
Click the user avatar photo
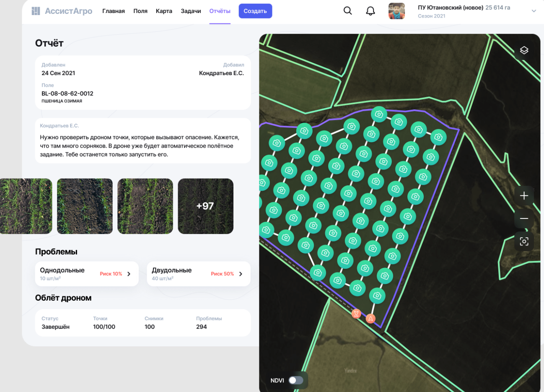pos(396,11)
